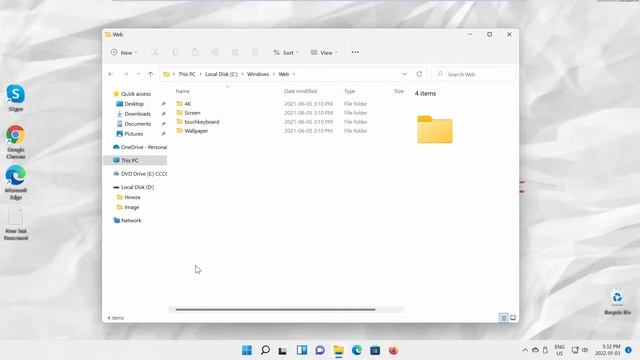Image resolution: width=640 pixels, height=360 pixels.
Task: Select the Google Chrome desktop shortcut
Action: coord(16,142)
